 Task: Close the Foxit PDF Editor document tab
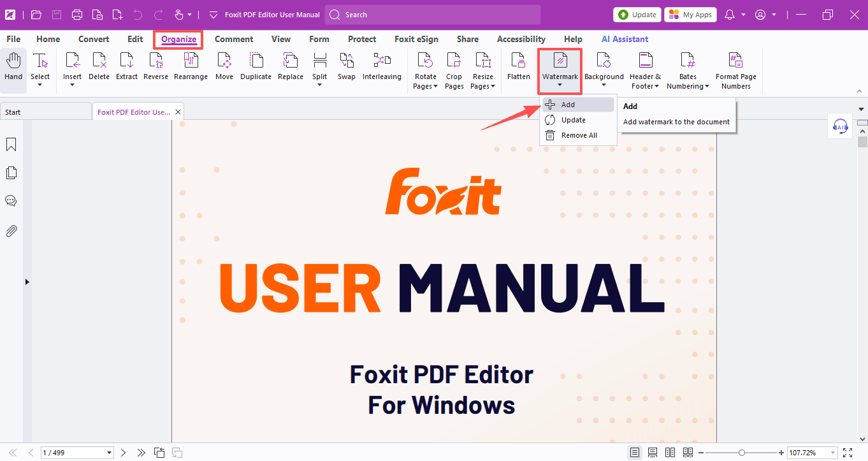click(178, 112)
